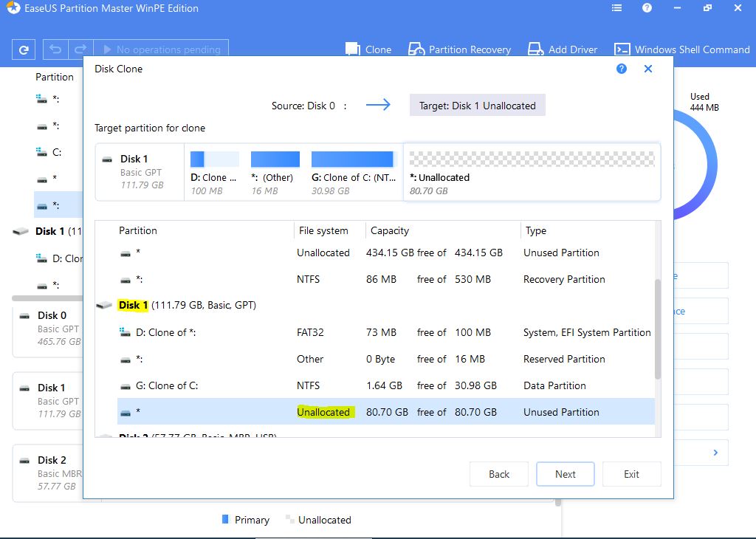Select the Disk 1 row in list
The height and width of the screenshot is (539, 756).
pyautogui.click(x=187, y=305)
